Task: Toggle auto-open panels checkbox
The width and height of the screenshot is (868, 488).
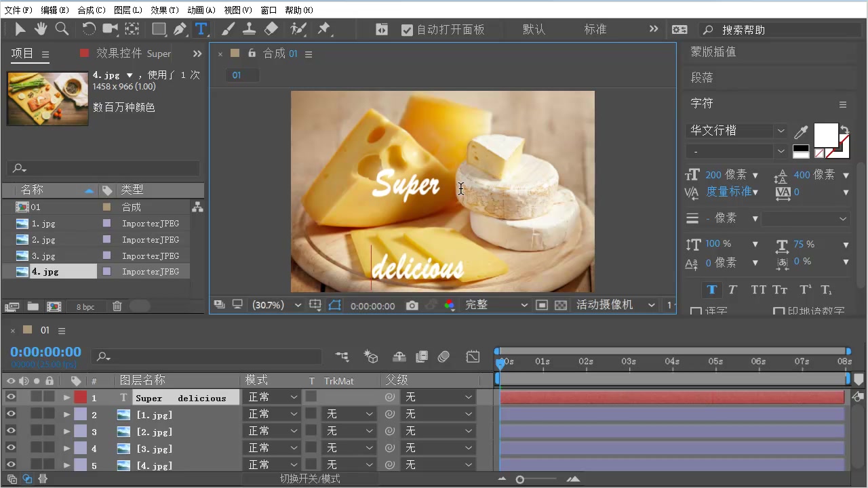Action: 407,30
